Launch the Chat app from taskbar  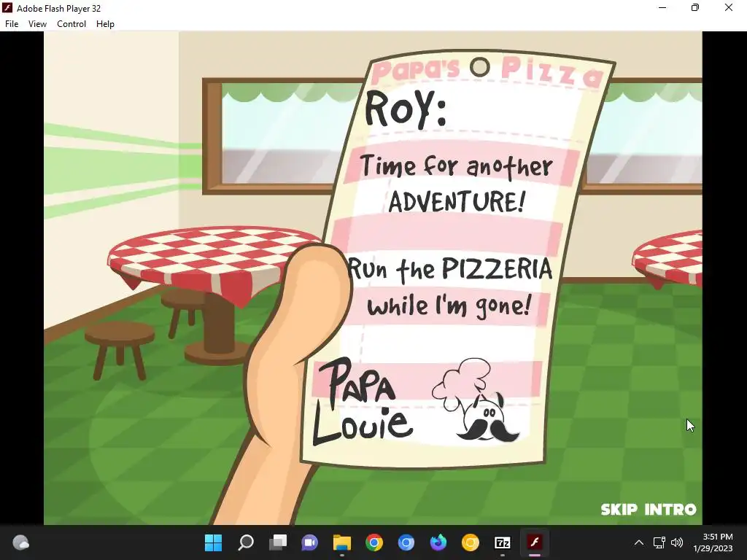click(309, 542)
